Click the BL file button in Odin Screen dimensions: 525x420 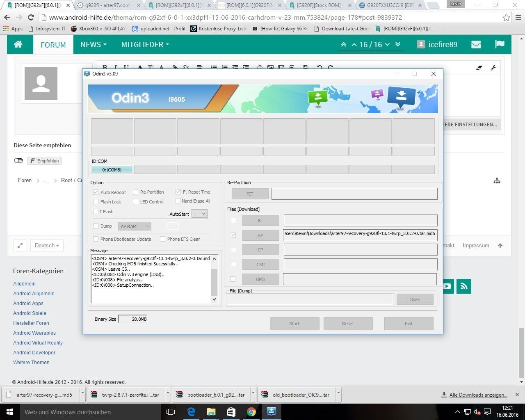point(261,221)
